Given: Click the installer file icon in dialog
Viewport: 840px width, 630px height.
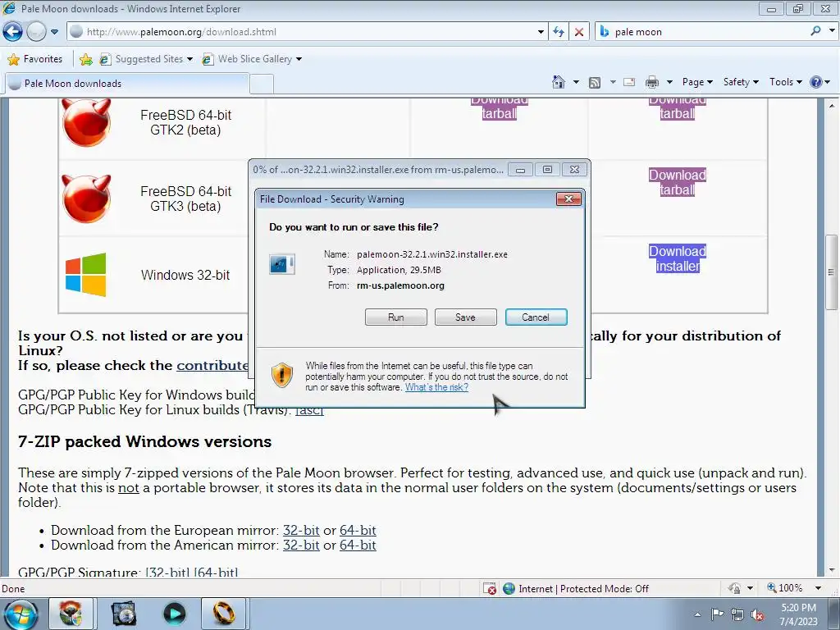Looking at the screenshot, I should pos(282,264).
